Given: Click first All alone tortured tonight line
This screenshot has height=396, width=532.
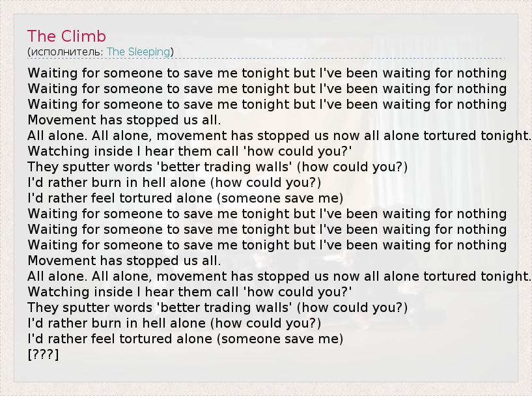Looking at the screenshot, I should click(x=279, y=135).
